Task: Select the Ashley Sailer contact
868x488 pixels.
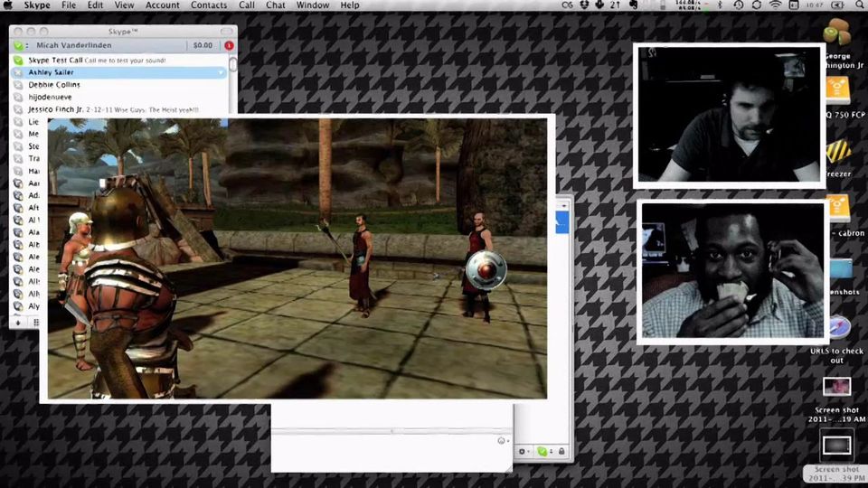Action: (119, 72)
